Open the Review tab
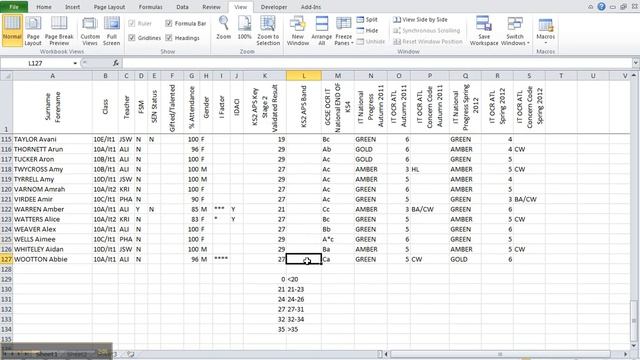The width and height of the screenshot is (640, 360). pos(211,7)
